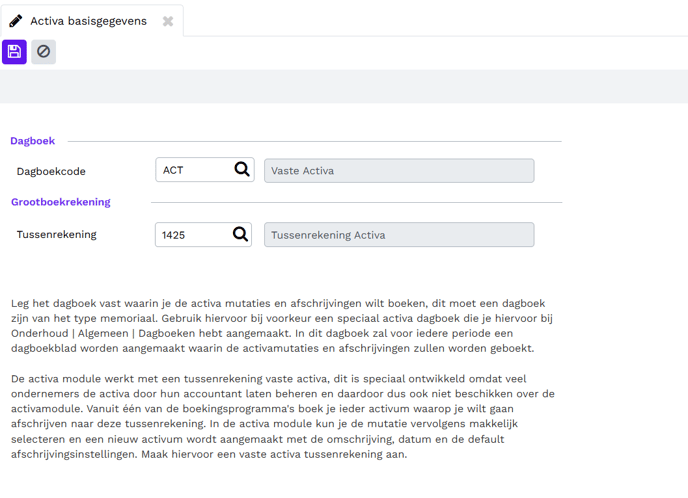Close the Activa basisgegevens tab

point(168,21)
